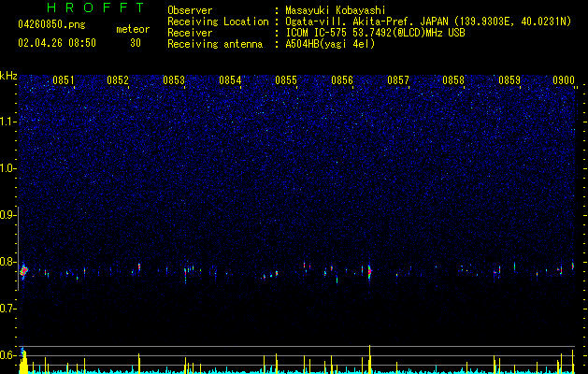Viewport: 588px width, 374px height.
Task: Click the 0.8 kHz axis label
Action: 7,262
